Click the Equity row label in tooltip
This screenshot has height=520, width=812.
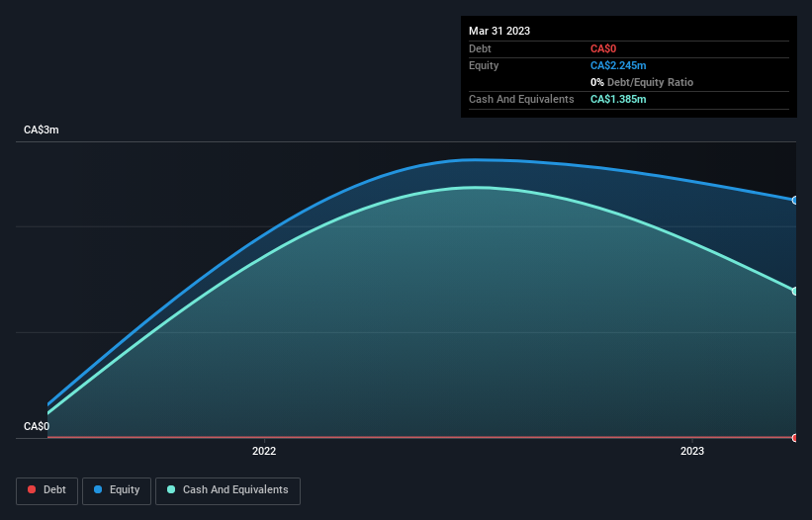pyautogui.click(x=484, y=65)
